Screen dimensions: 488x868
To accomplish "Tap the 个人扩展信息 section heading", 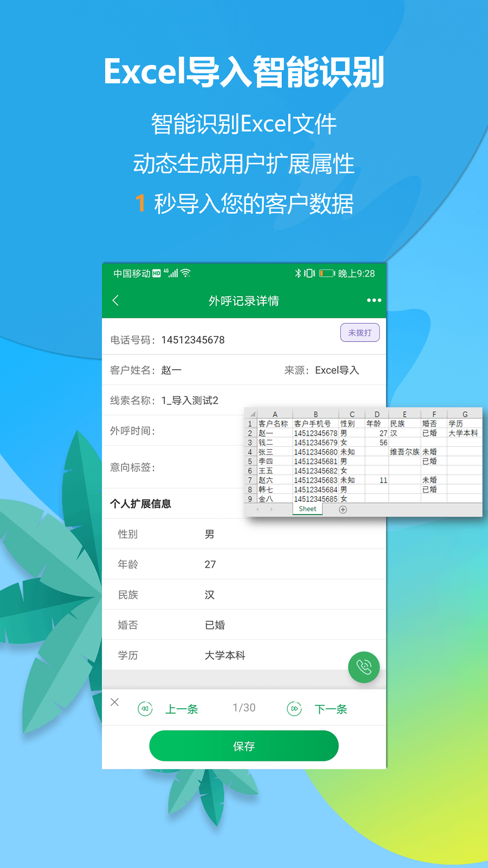I will tap(141, 504).
